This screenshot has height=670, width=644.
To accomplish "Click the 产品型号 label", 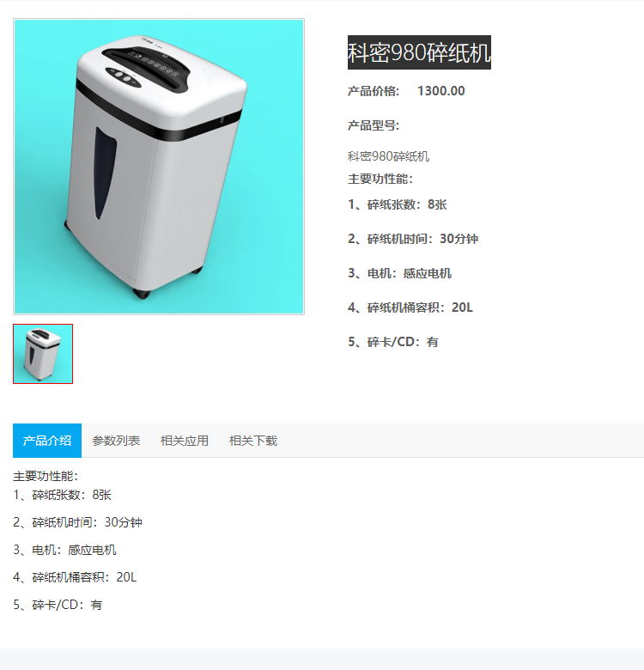I will 374,125.
